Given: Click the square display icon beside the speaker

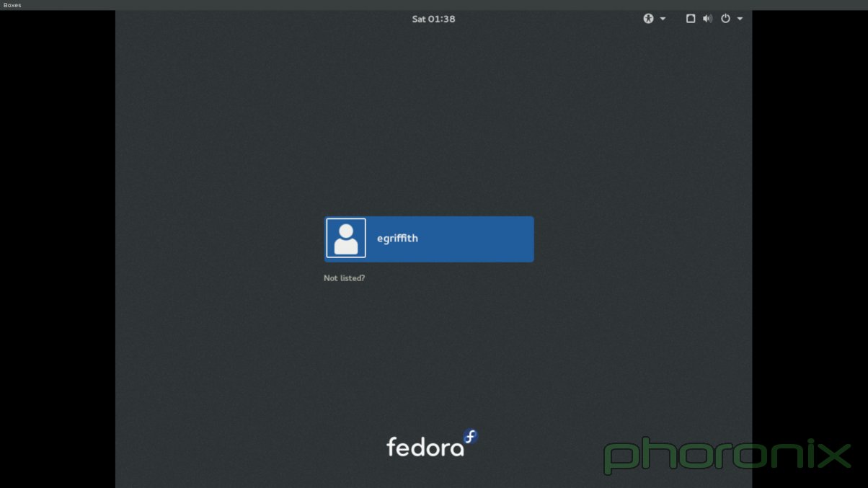Looking at the screenshot, I should point(690,18).
